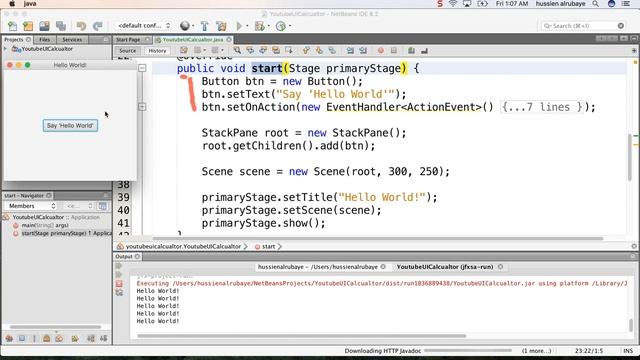
Task: Click the Say 'Hello World' button
Action: pyautogui.click(x=70, y=126)
